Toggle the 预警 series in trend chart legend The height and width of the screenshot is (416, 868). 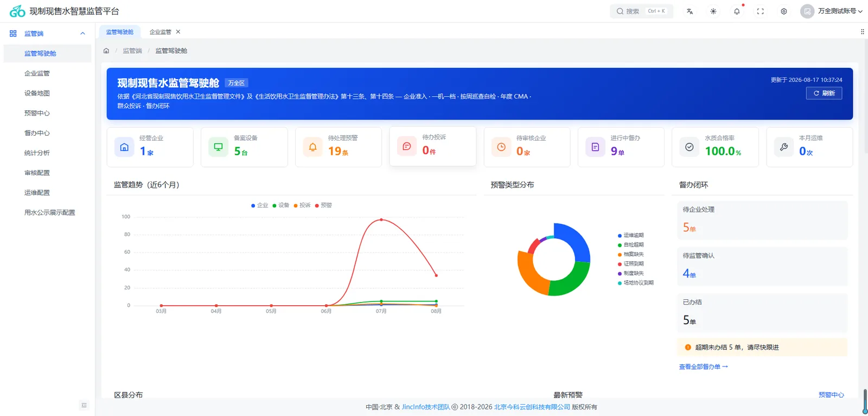click(323, 205)
